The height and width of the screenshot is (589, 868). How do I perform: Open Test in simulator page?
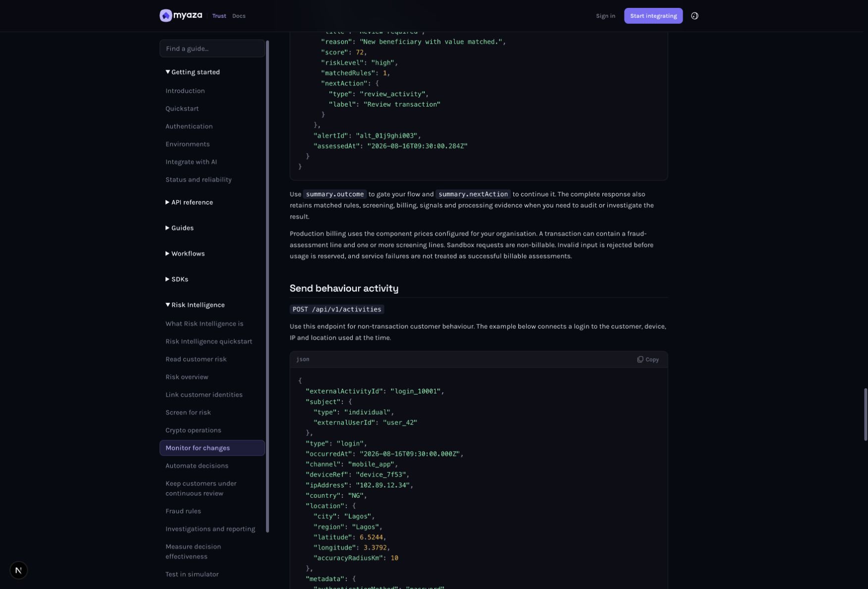point(192,575)
